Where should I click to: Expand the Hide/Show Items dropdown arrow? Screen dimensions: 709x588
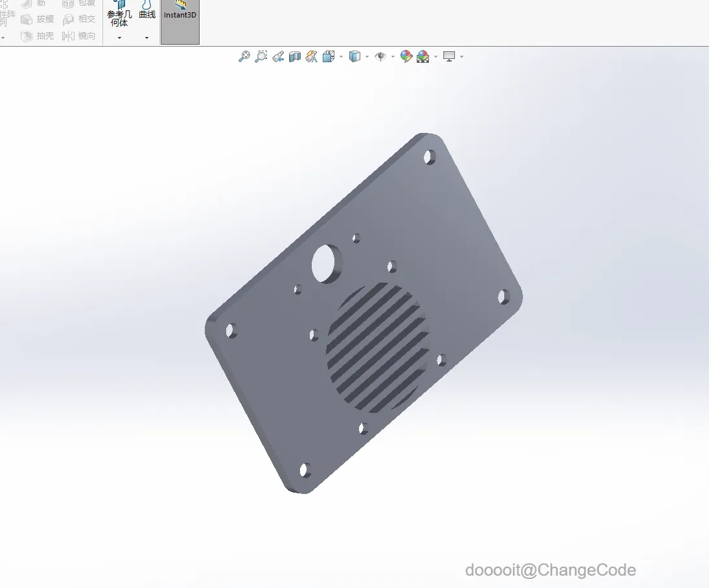(x=393, y=57)
